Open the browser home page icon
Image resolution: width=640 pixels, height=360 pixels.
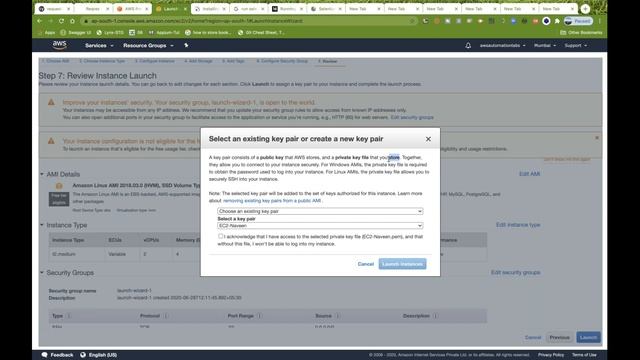coord(72,21)
